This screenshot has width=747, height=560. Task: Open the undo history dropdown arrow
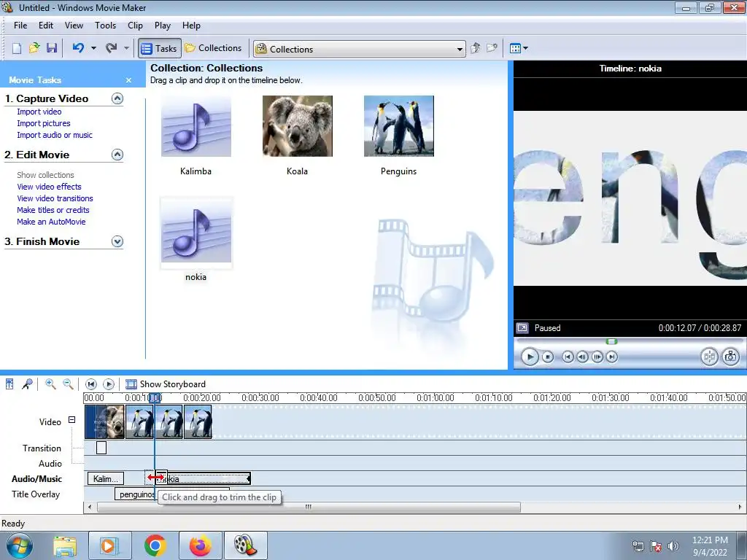pos(93,48)
